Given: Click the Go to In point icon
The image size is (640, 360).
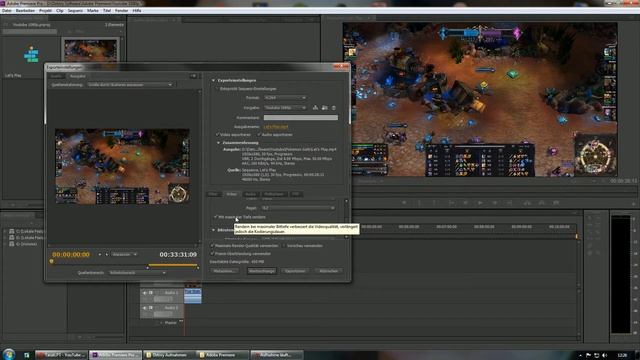Looking at the screenshot, I should (x=451, y=202).
